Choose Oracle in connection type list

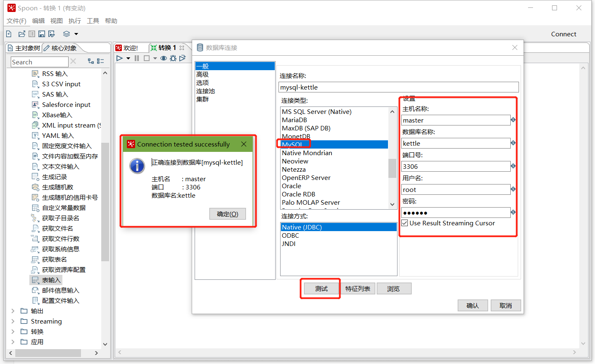tap(292, 186)
